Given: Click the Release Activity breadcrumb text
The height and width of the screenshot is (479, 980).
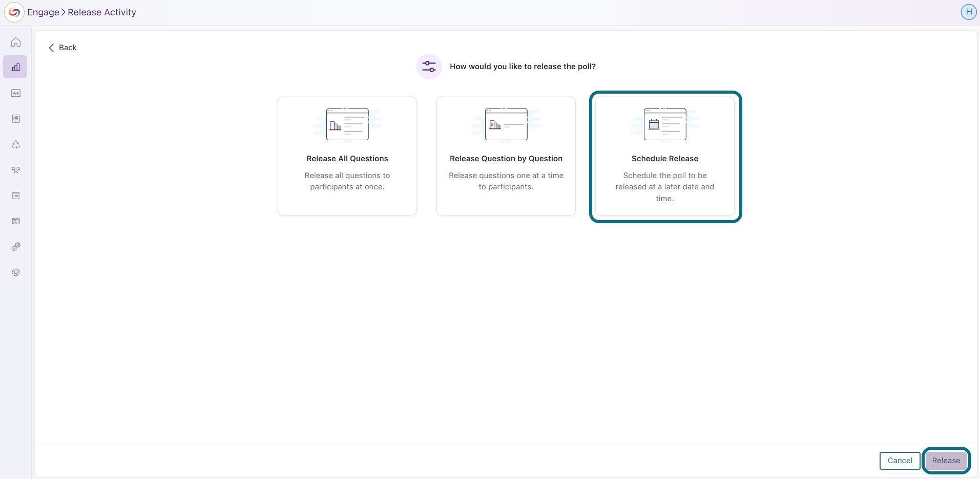Looking at the screenshot, I should [102, 12].
